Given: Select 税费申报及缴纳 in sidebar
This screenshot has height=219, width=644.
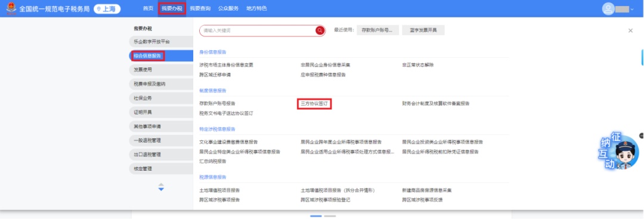Looking at the screenshot, I should pyautogui.click(x=161, y=84).
